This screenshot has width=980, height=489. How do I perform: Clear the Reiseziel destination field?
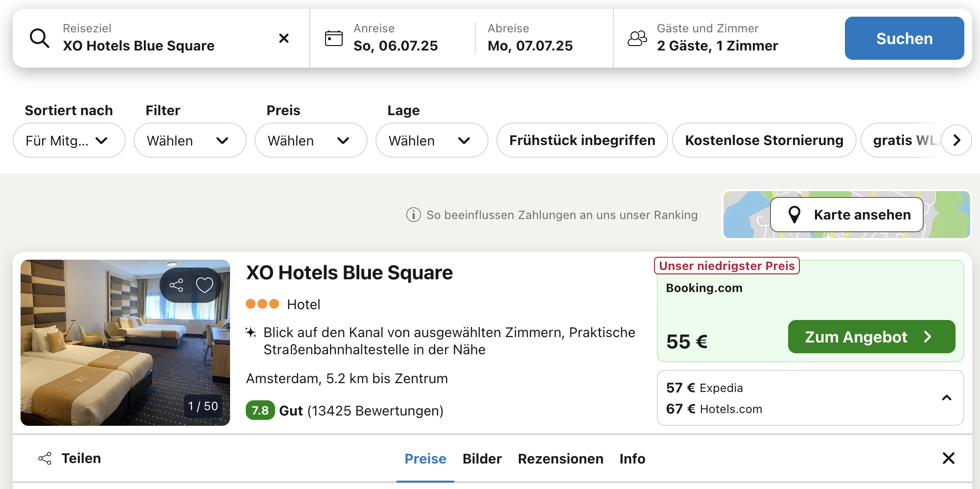coord(283,38)
